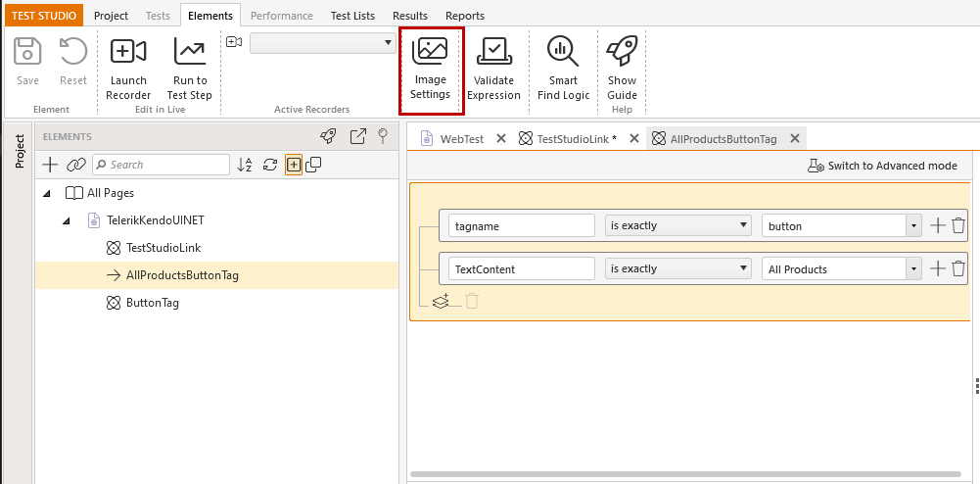This screenshot has height=484, width=980.
Task: Add a condition after tagname row
Action: point(938,225)
